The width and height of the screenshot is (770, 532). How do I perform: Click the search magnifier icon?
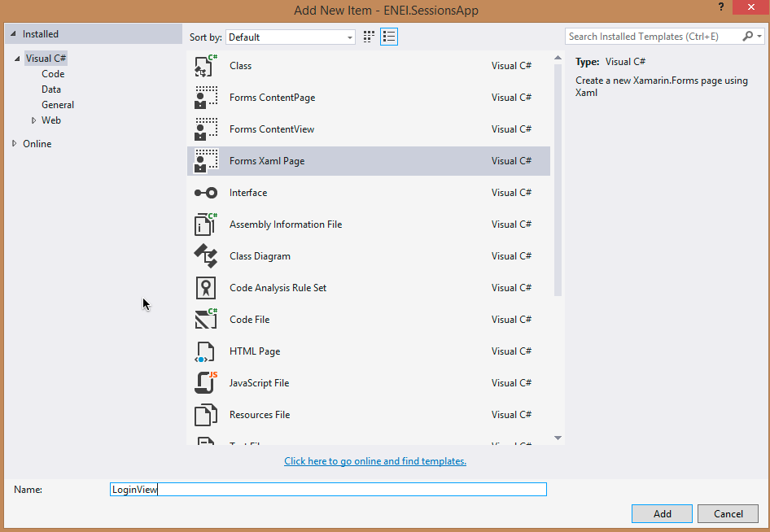point(747,37)
